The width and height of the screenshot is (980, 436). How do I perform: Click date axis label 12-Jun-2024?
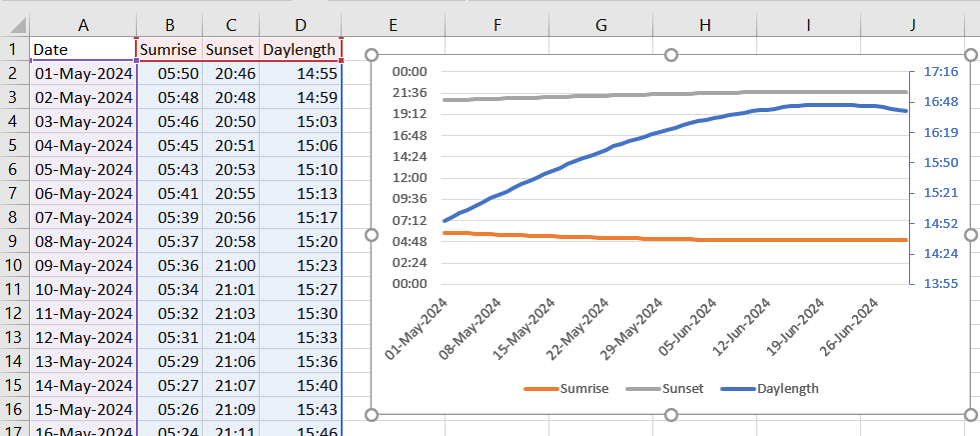coord(740,327)
